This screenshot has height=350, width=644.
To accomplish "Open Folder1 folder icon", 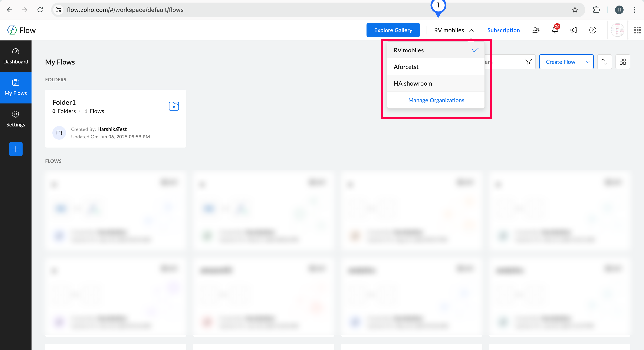I will point(174,106).
